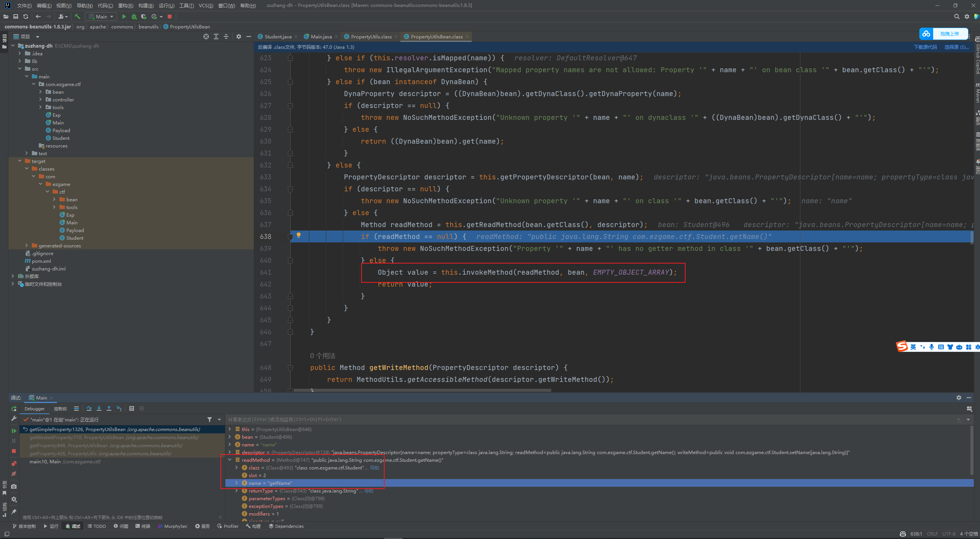This screenshot has width=980, height=539.
Task: Click Save All icon in toolbar
Action: 16,17
